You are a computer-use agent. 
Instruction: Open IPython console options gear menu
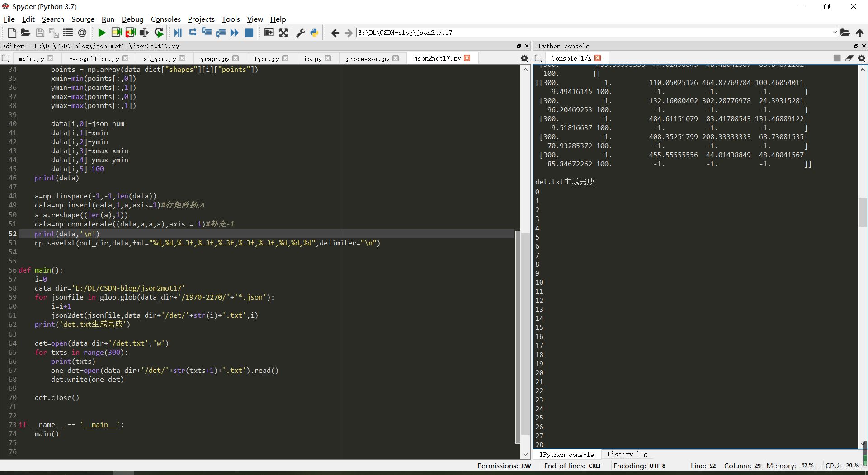(862, 58)
